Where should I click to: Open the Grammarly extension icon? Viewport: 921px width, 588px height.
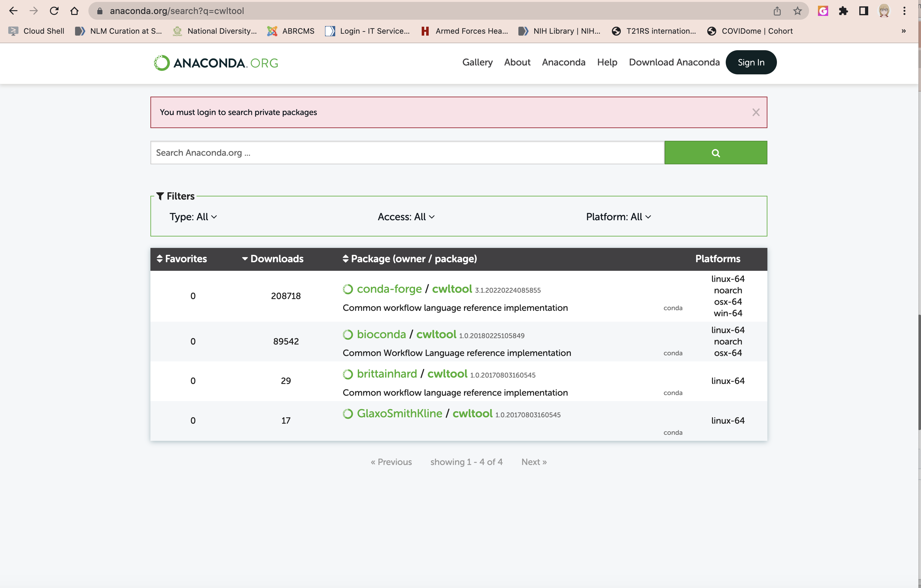point(823,11)
